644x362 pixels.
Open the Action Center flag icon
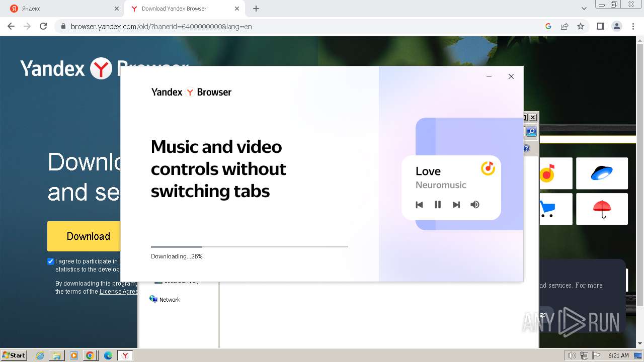pyautogui.click(x=596, y=355)
